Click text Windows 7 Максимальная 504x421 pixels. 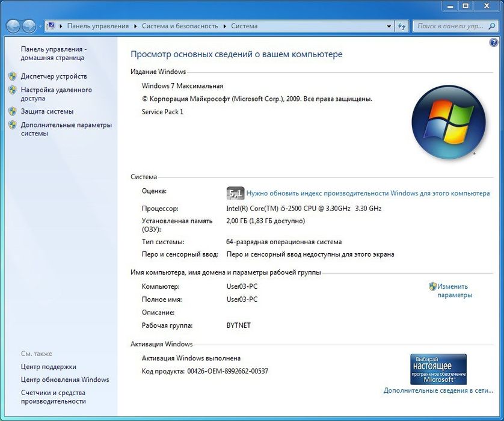(x=182, y=86)
